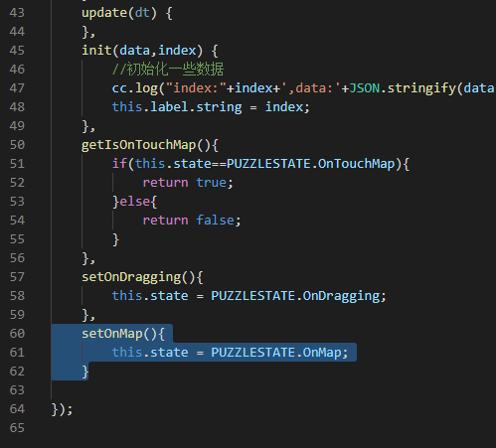Click getIsOnTouchMap method name
496x448 pixels.
tap(139, 145)
